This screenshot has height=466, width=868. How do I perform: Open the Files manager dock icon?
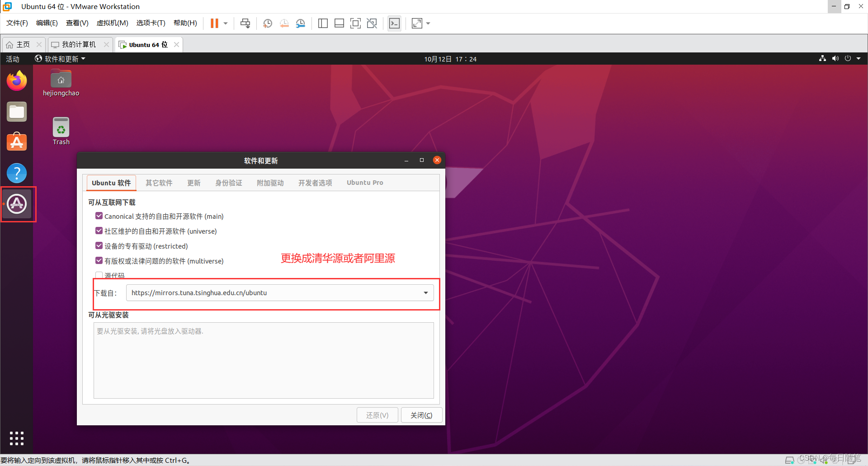coord(17,112)
